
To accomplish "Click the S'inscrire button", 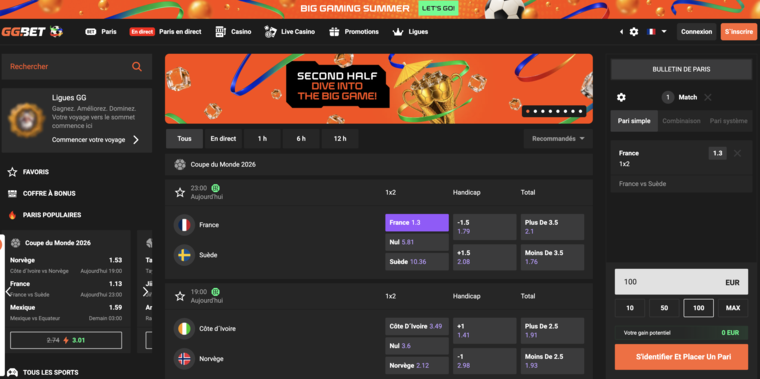I will (x=739, y=32).
